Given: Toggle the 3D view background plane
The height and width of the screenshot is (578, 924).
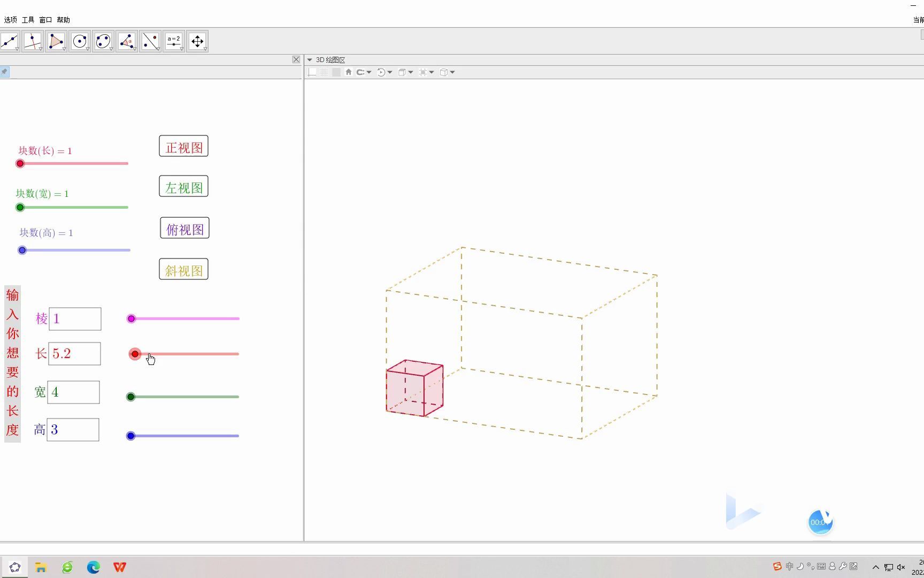Looking at the screenshot, I should pyautogui.click(x=336, y=72).
